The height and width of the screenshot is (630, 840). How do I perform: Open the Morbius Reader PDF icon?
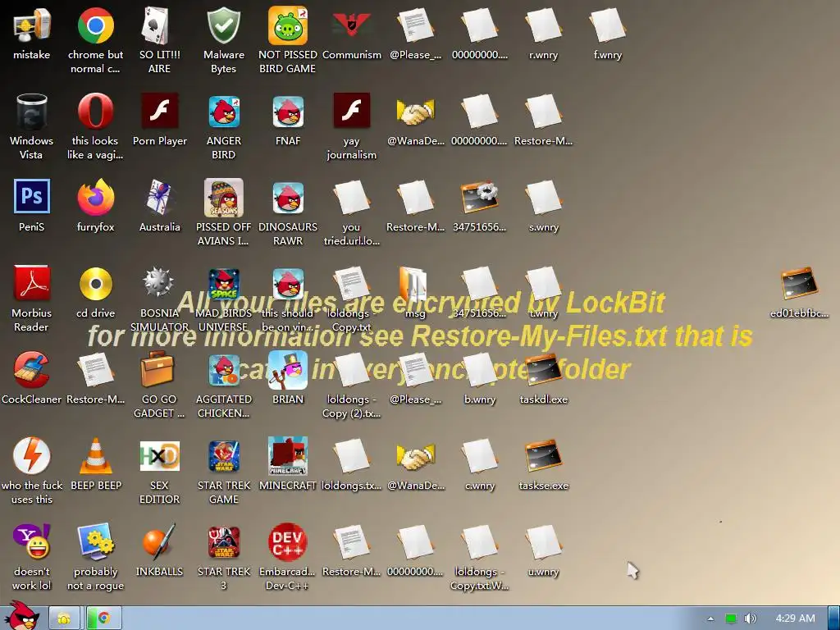pos(32,283)
